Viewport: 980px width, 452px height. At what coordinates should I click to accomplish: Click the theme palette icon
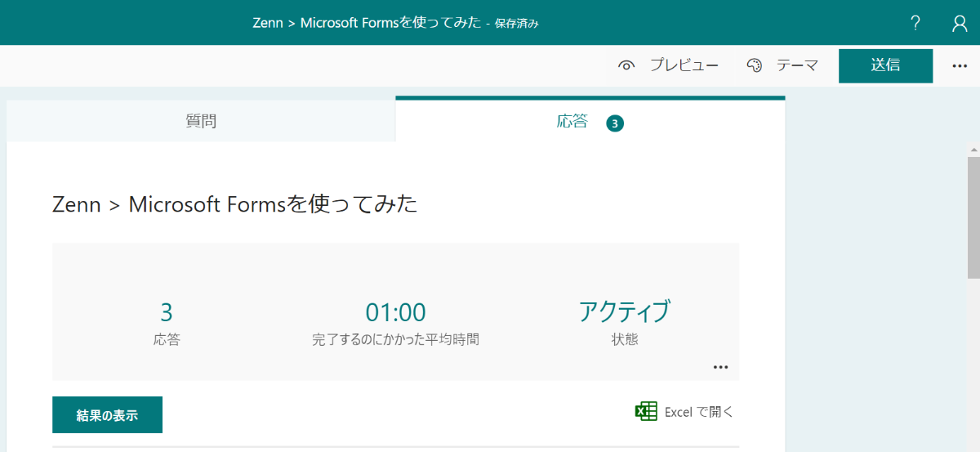[x=754, y=66]
